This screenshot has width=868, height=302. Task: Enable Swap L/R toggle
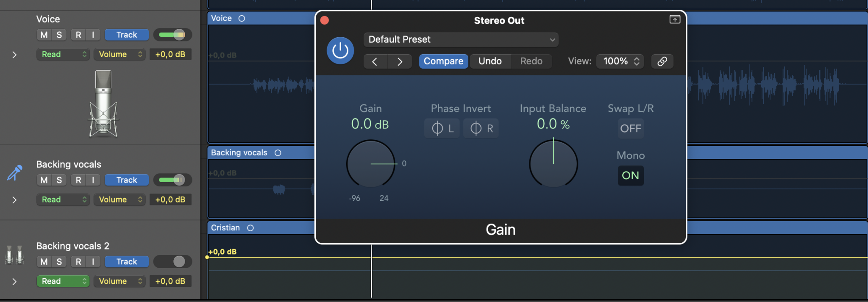point(630,128)
